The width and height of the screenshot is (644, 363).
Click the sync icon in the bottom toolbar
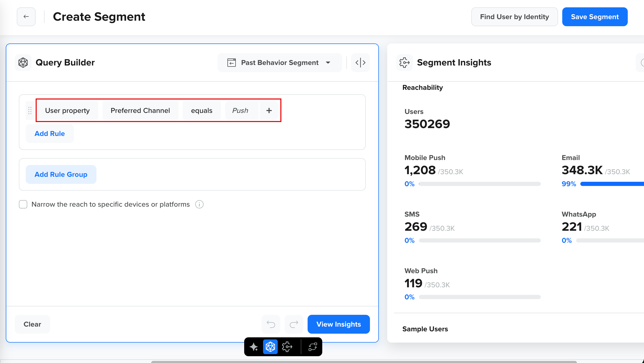[x=313, y=347]
